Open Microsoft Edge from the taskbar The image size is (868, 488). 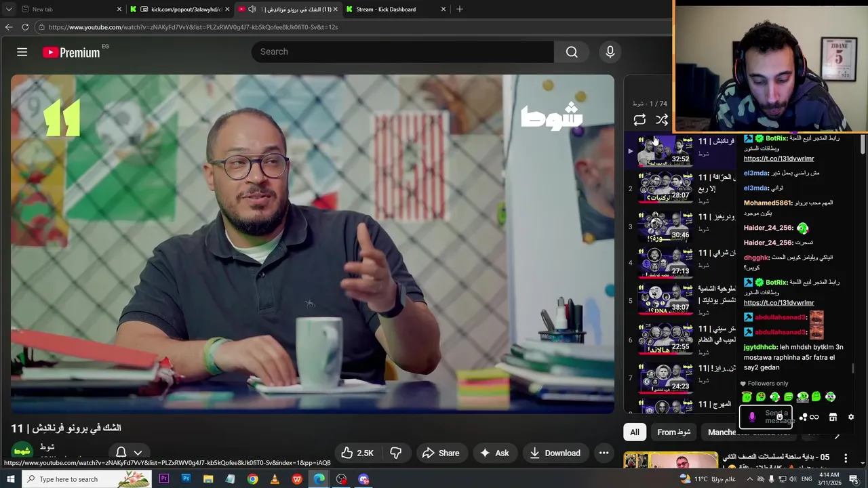coord(319,479)
